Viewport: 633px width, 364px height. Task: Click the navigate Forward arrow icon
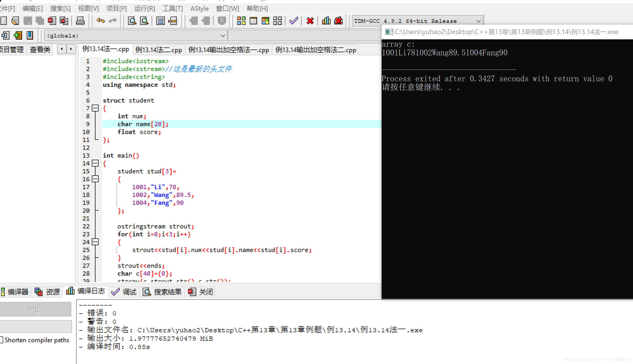[206, 21]
